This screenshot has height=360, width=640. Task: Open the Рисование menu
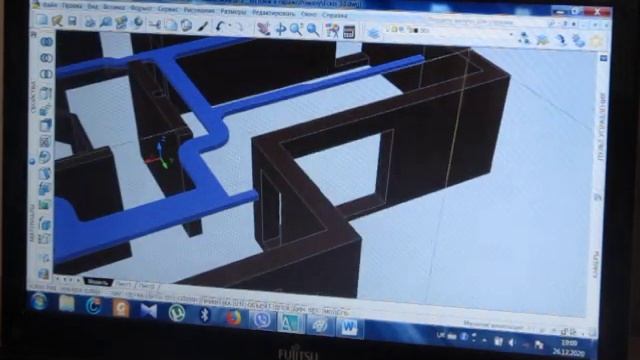[x=199, y=10]
